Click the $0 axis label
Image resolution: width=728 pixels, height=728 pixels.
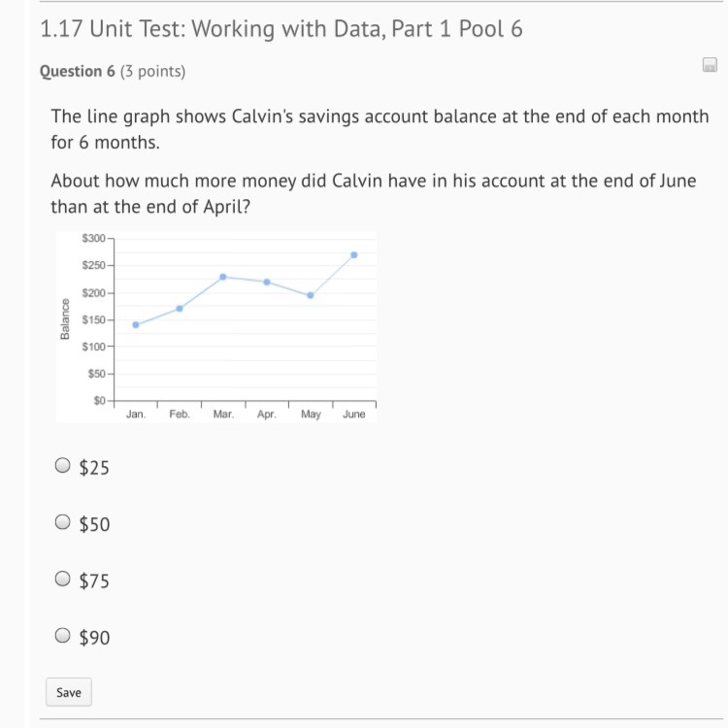tap(100, 400)
